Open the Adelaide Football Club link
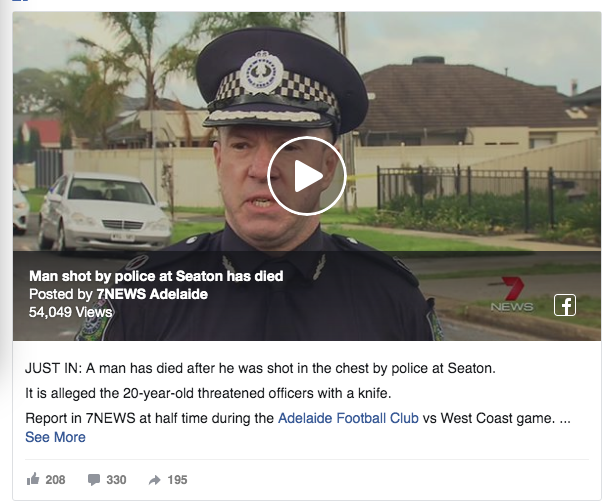This screenshot has height=501, width=611. [348, 418]
